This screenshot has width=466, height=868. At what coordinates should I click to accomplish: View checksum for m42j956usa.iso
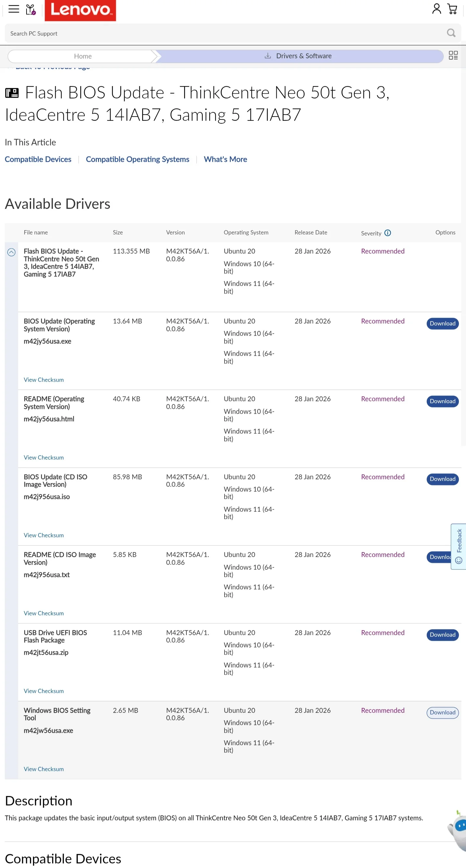point(44,535)
